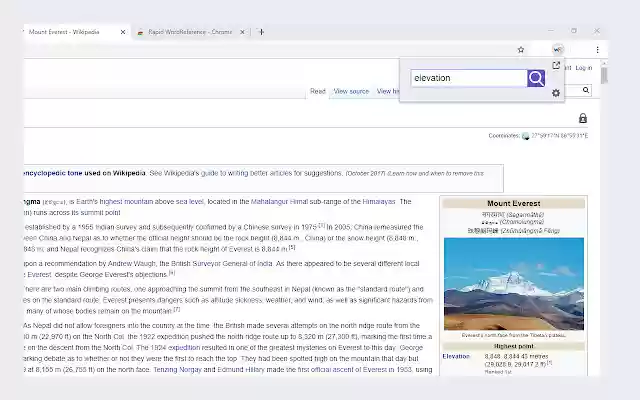The image size is (640, 400).
Task: Click the purple search magnifier button in popup
Action: click(x=536, y=78)
